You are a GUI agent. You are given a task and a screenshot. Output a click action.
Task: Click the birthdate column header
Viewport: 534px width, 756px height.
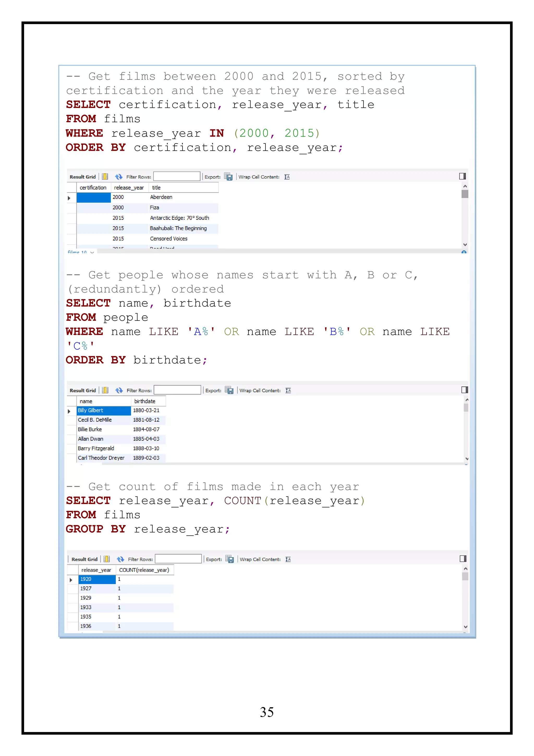coord(145,401)
